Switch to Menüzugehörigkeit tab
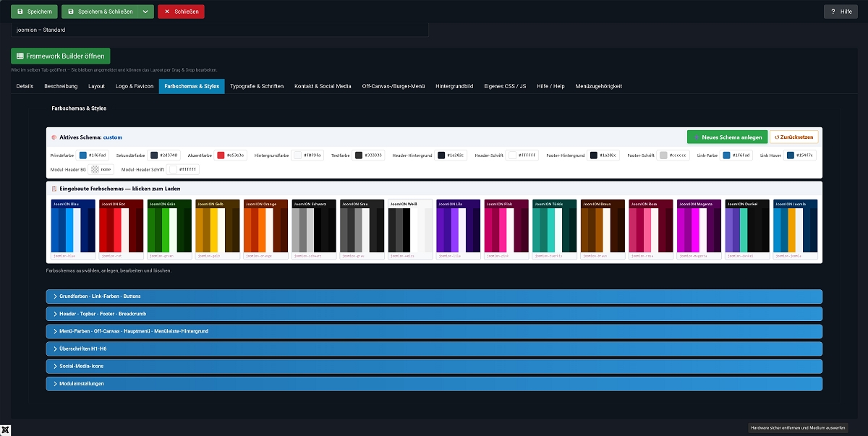 click(599, 86)
